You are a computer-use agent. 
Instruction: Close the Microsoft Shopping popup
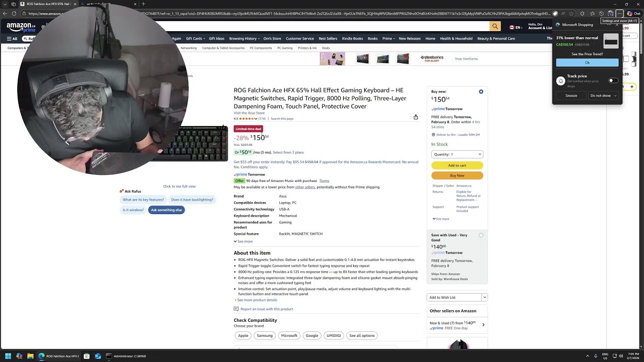click(x=617, y=24)
